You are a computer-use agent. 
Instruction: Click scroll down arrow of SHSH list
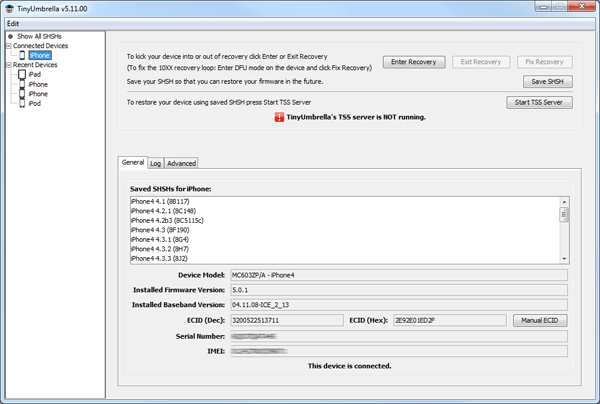564,259
